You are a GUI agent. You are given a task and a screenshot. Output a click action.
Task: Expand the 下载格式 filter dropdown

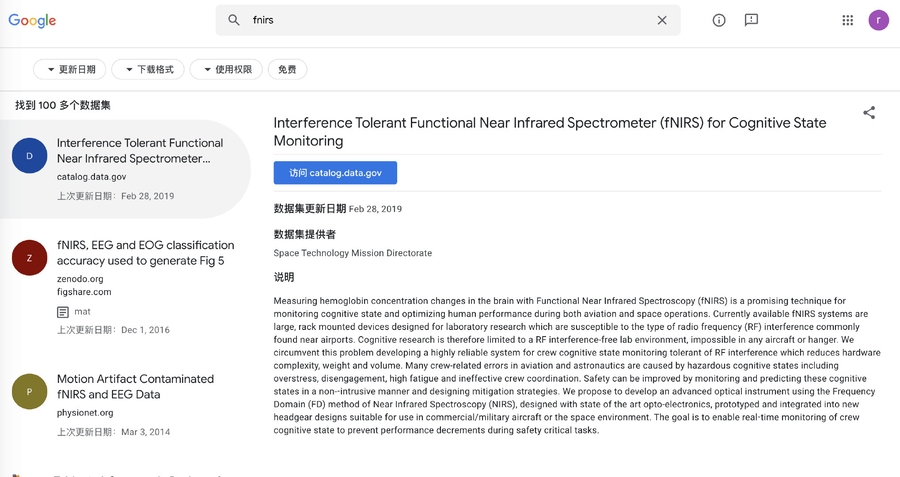[x=148, y=69]
